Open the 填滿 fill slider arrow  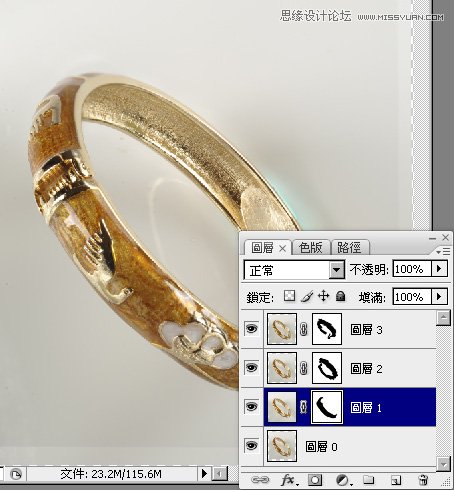[x=439, y=296]
